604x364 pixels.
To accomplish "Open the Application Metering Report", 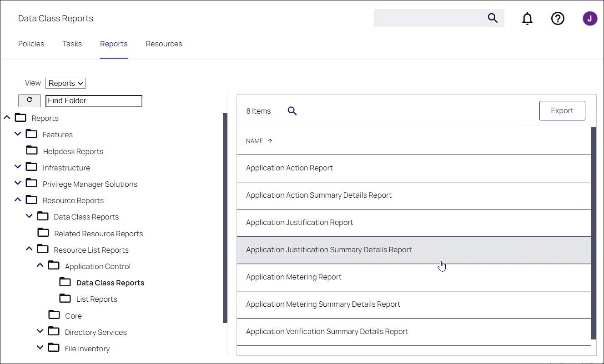I will 293,277.
